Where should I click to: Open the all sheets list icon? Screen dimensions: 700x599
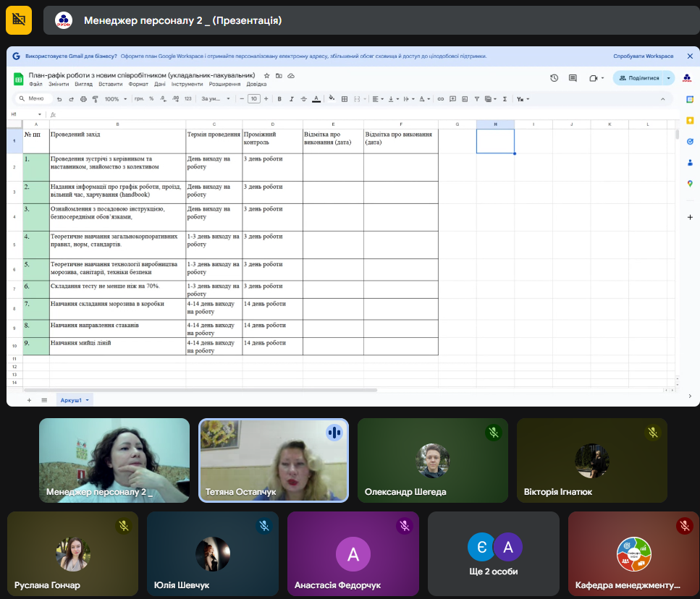pos(44,400)
